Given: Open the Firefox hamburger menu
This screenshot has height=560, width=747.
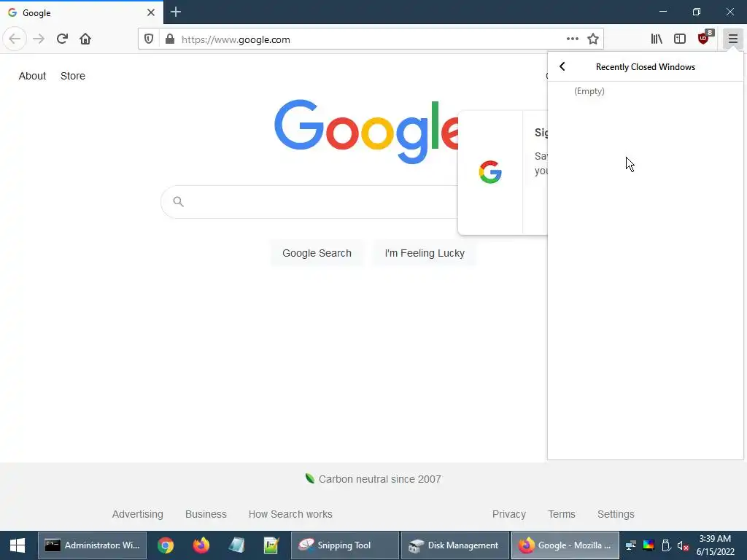Looking at the screenshot, I should click(x=732, y=39).
